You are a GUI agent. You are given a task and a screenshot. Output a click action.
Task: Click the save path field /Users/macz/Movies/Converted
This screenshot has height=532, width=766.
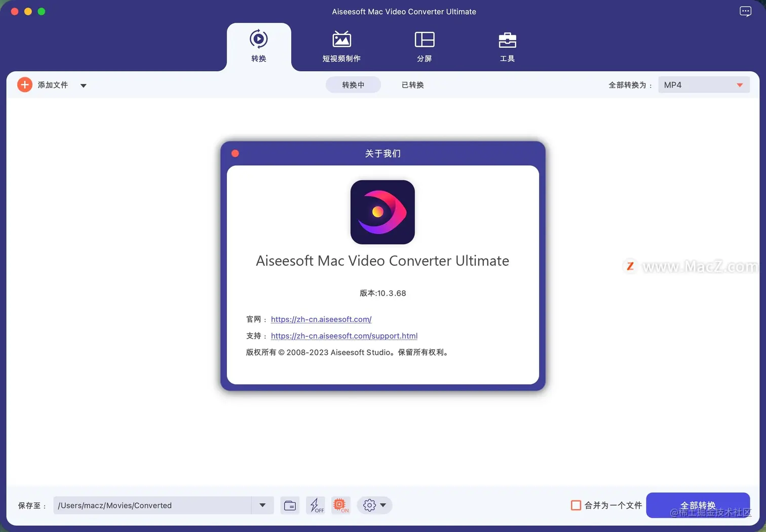pyautogui.click(x=152, y=505)
